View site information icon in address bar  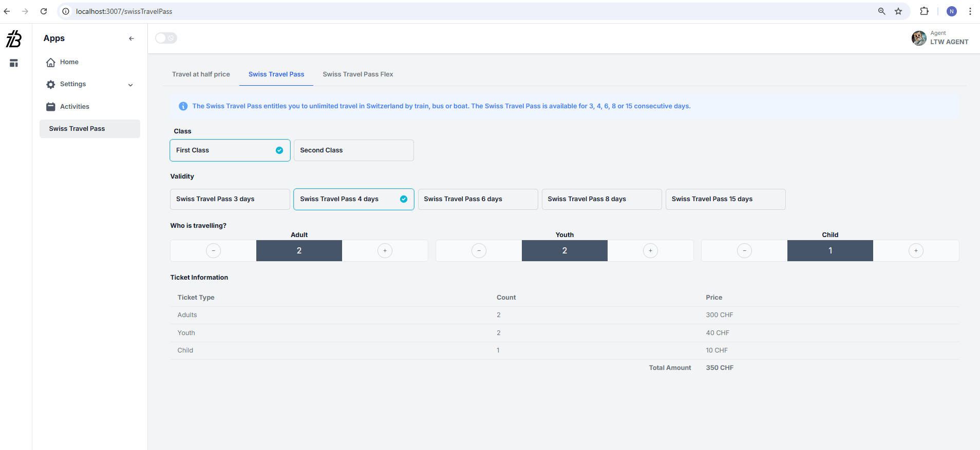pyautogui.click(x=66, y=11)
